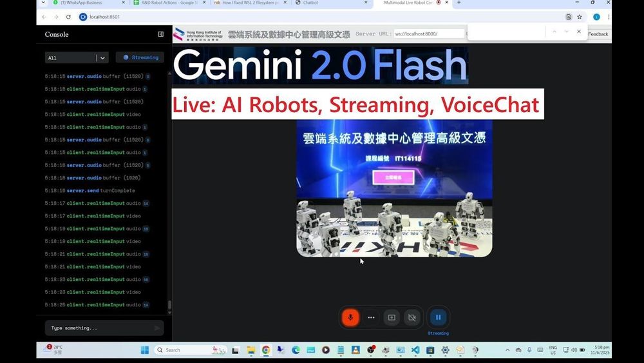Click the console log scrollbar handle

tap(169, 304)
